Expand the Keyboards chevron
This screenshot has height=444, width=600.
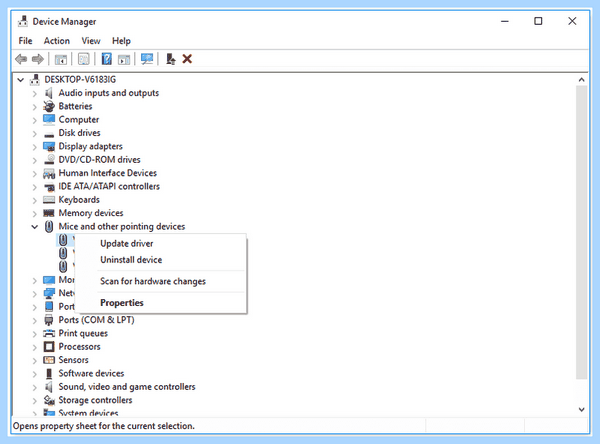pyautogui.click(x=34, y=201)
